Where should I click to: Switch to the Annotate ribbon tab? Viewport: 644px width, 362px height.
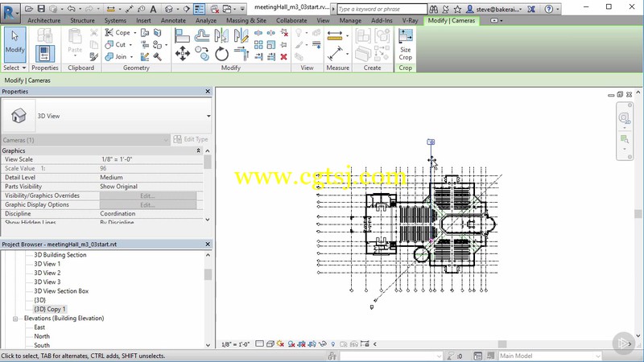(x=173, y=20)
